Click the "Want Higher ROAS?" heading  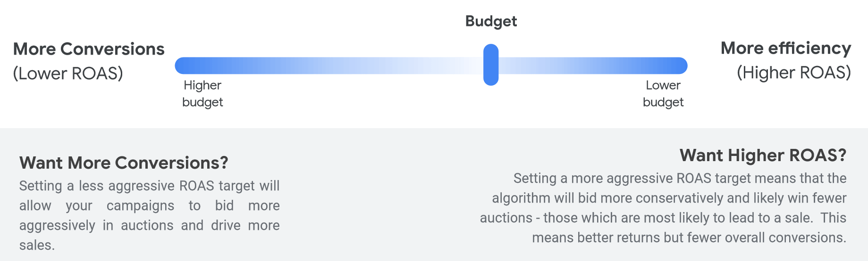click(763, 155)
